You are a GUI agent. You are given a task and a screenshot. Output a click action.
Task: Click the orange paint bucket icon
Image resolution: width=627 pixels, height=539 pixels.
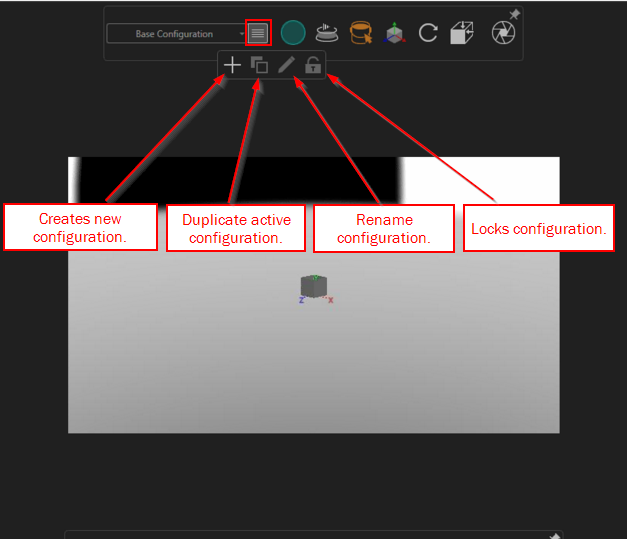tap(361, 33)
